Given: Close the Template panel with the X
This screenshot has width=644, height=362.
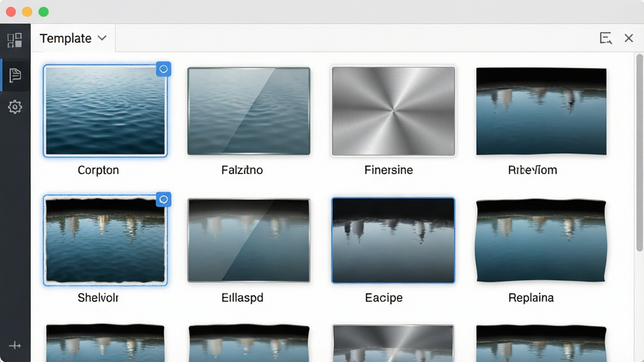Looking at the screenshot, I should (629, 38).
